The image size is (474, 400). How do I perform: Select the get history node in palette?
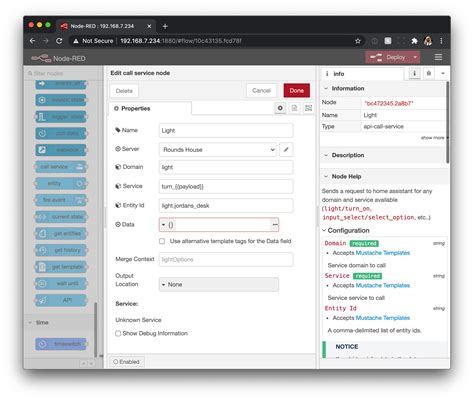point(61,250)
